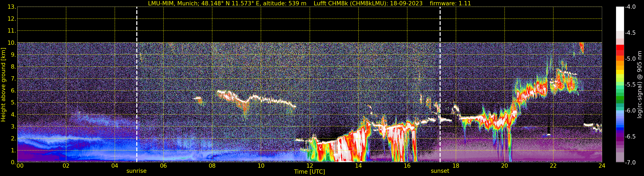
Task: Click the x-axis tick label '14'
Action: click(x=358, y=166)
